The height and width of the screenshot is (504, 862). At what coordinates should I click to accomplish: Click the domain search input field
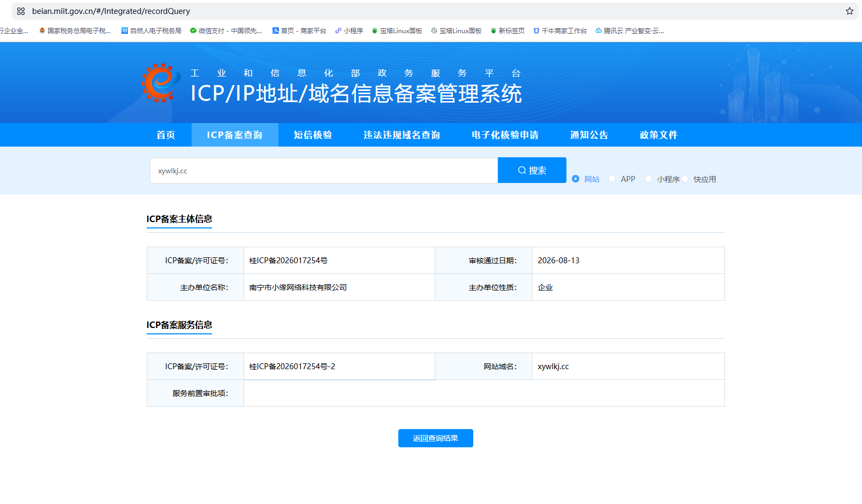pyautogui.click(x=324, y=171)
